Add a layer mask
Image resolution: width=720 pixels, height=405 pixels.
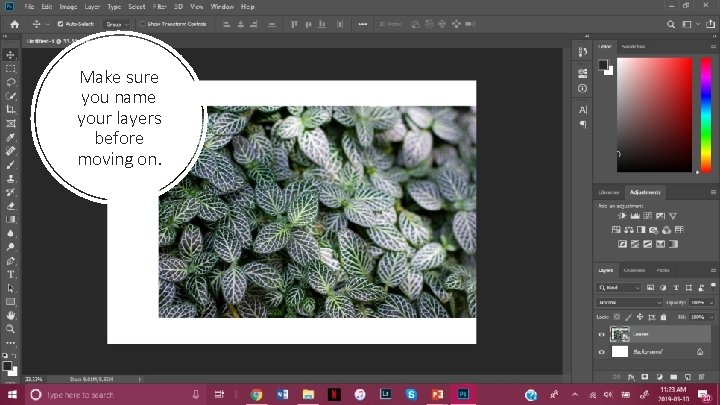645,377
